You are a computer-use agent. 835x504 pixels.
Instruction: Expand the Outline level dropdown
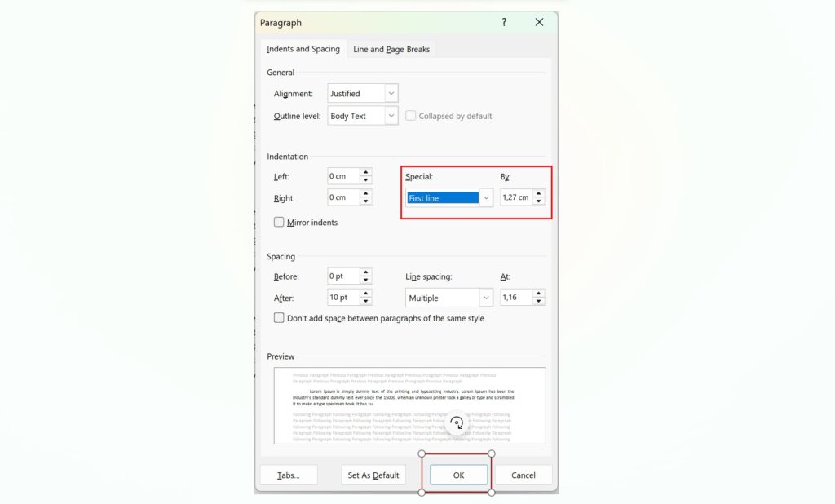tap(391, 116)
